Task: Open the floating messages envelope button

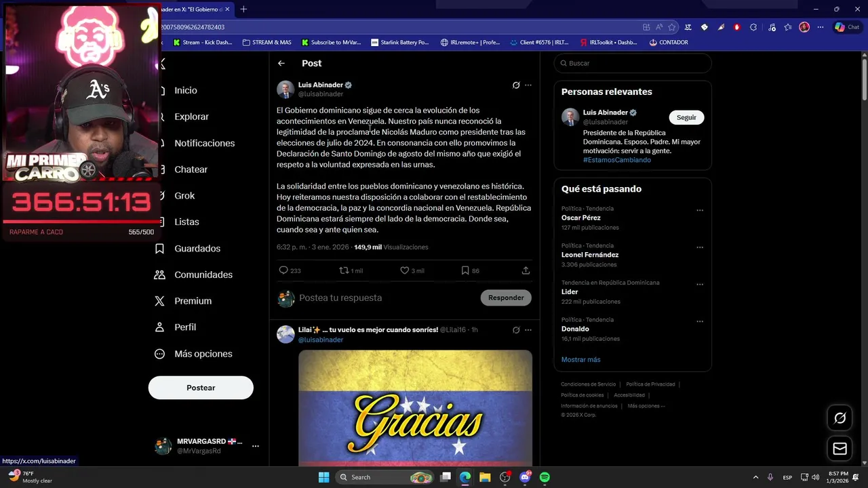Action: click(840, 449)
